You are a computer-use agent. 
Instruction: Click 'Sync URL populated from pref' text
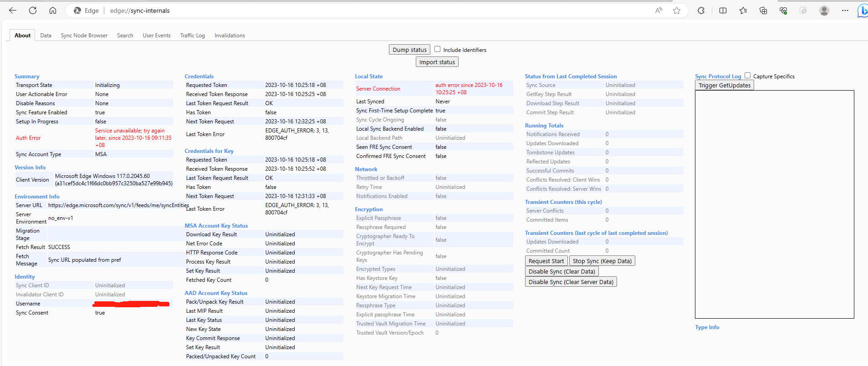point(85,259)
